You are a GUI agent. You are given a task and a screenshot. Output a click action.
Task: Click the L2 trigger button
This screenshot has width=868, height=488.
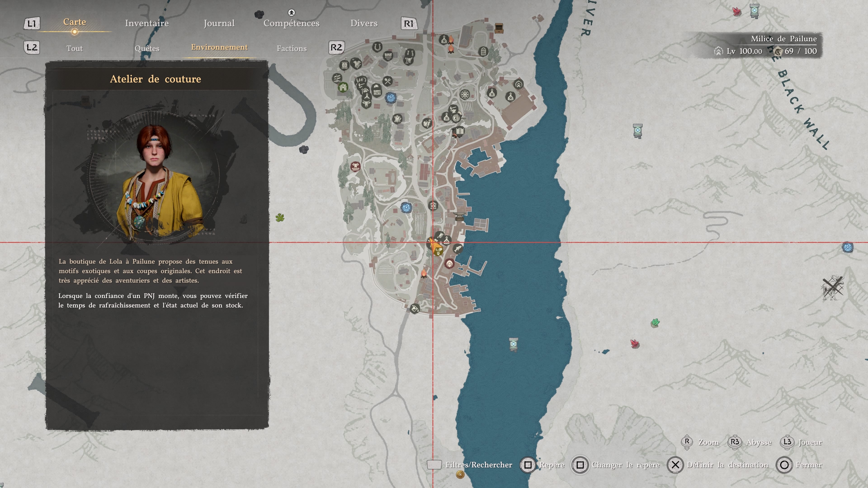(32, 47)
